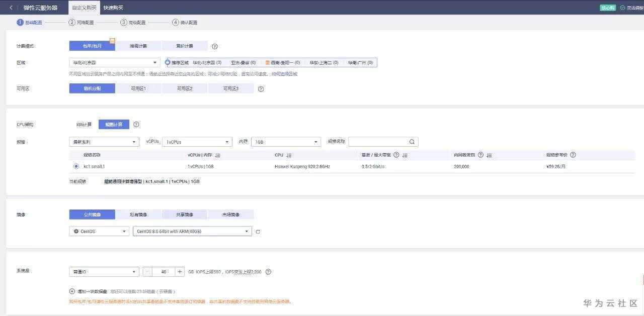Focus the 规格名称 search input
This screenshot has width=644, height=316.
coord(378,142)
